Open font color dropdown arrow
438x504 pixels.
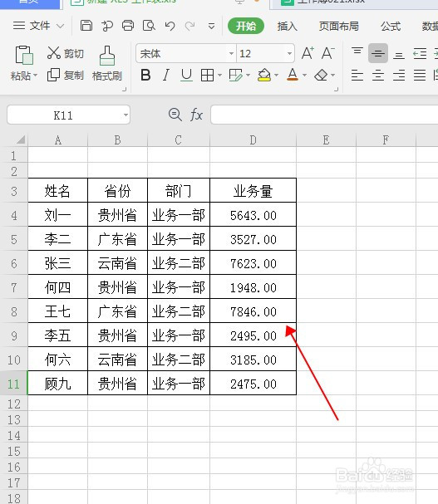(304, 76)
